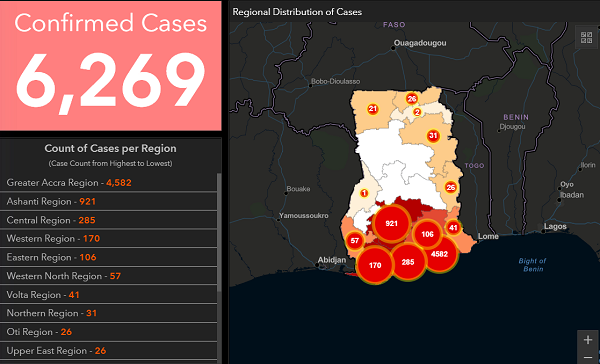Image resolution: width=600 pixels, height=364 pixels.
Task: Zoom in the map with plus button
Action: (x=588, y=340)
